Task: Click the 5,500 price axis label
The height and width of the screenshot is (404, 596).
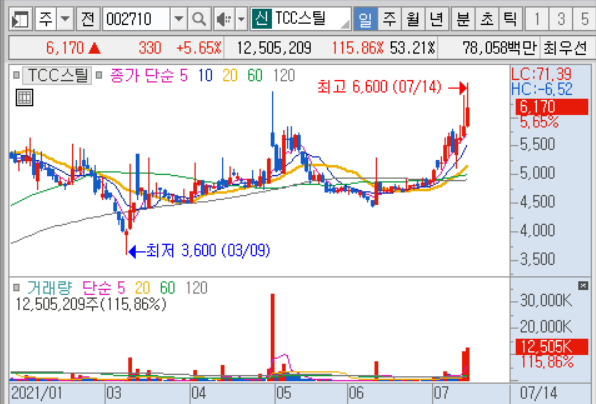Action: point(537,144)
